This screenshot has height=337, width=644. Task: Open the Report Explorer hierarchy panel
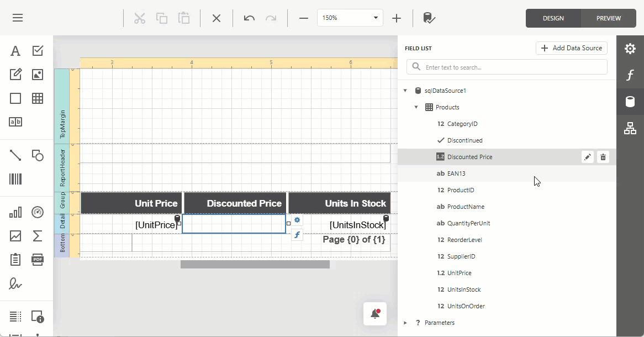[x=630, y=129]
